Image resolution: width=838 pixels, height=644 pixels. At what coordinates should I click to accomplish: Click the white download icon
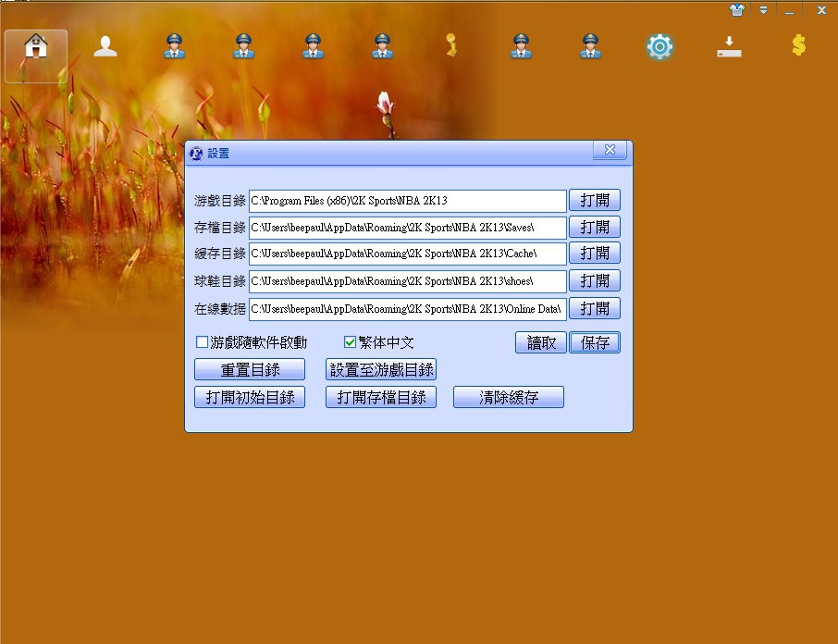tap(729, 47)
